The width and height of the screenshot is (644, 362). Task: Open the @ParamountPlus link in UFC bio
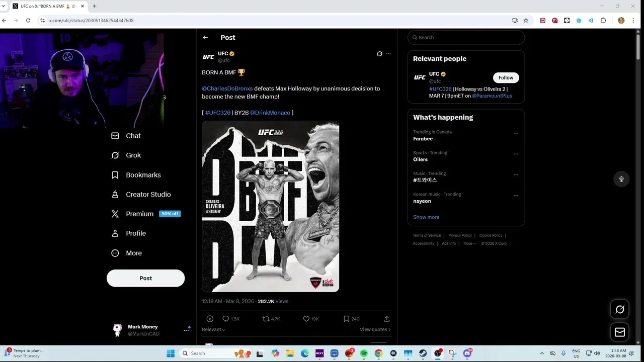pos(492,96)
